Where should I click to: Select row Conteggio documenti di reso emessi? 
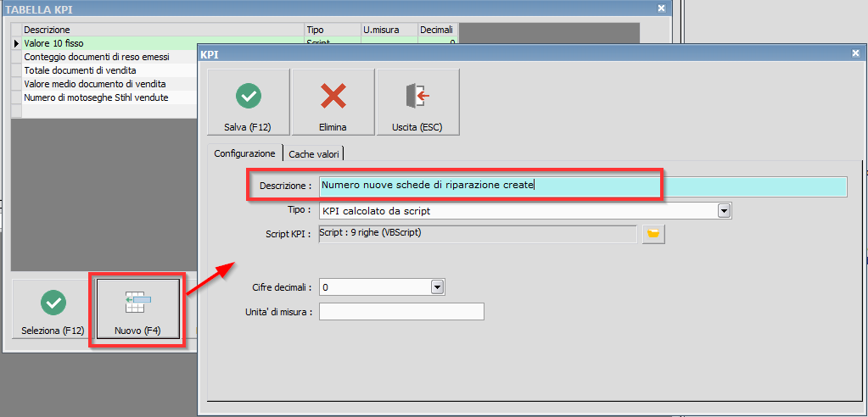coord(102,57)
